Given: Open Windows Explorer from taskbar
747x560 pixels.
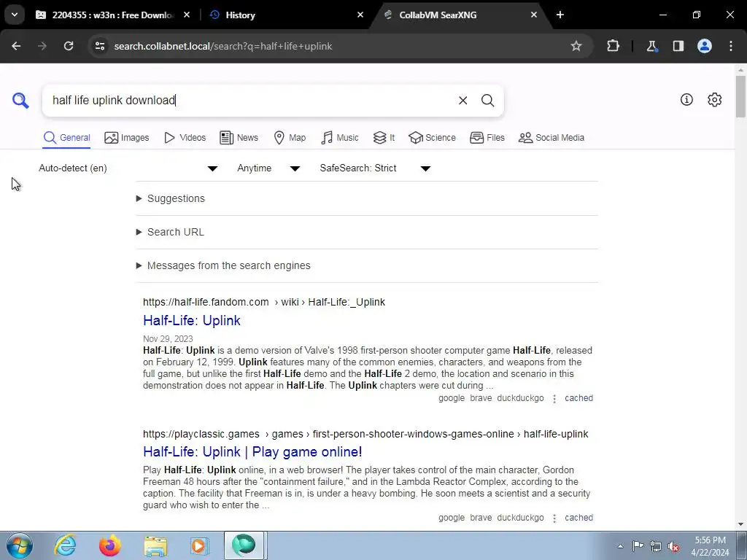Looking at the screenshot, I should point(155,545).
